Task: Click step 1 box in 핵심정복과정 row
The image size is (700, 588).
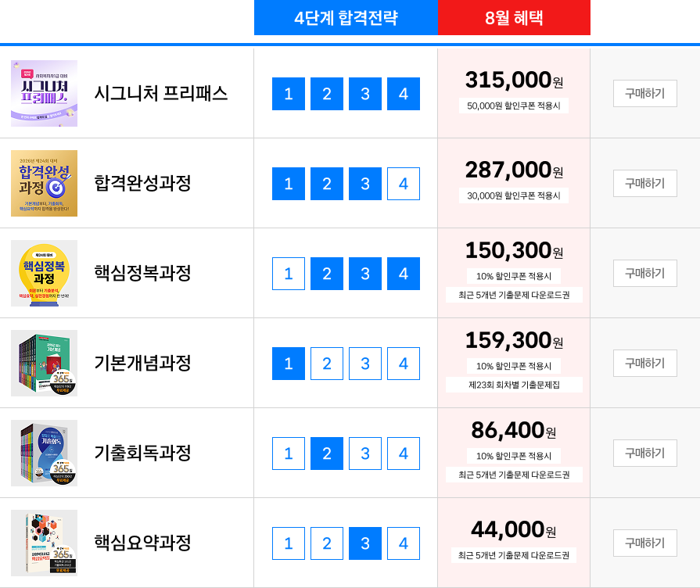Action: coord(289,273)
